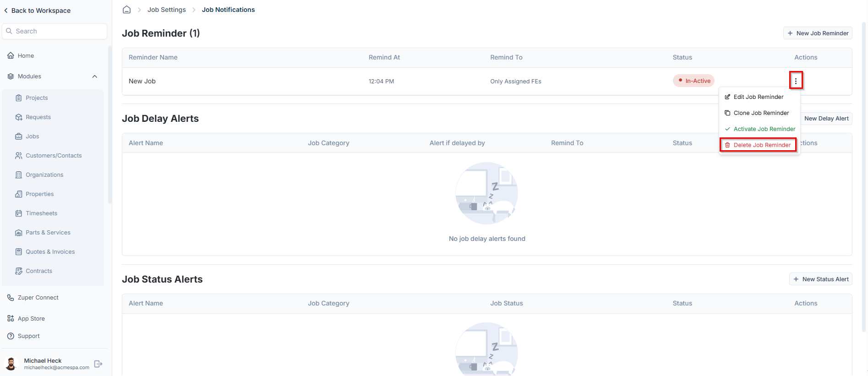Click the Reminder Name column header
This screenshot has height=376, width=868.
pos(153,57)
